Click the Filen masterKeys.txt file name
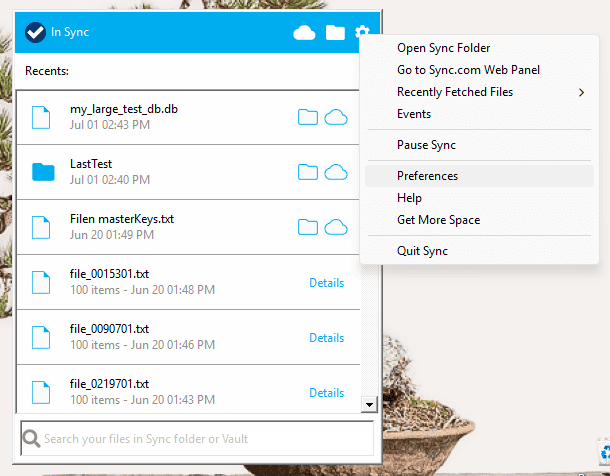 click(x=122, y=219)
